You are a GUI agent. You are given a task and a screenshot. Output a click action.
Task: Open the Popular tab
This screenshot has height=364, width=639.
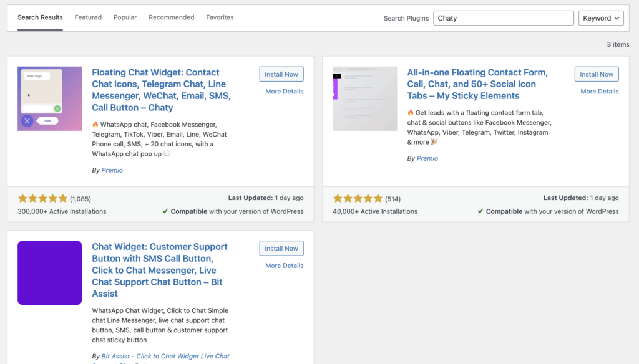click(x=125, y=17)
